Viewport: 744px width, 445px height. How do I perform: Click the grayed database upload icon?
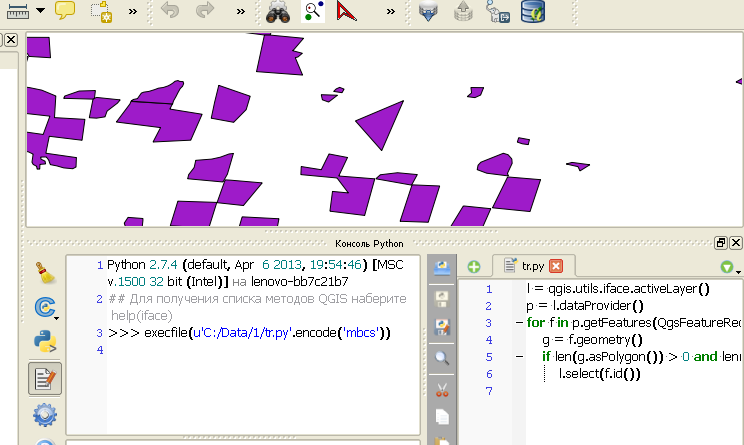[x=463, y=11]
